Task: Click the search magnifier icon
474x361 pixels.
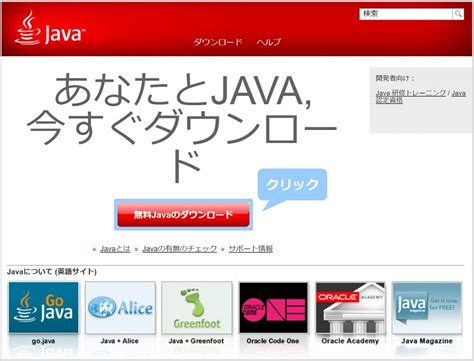Action: (x=458, y=14)
